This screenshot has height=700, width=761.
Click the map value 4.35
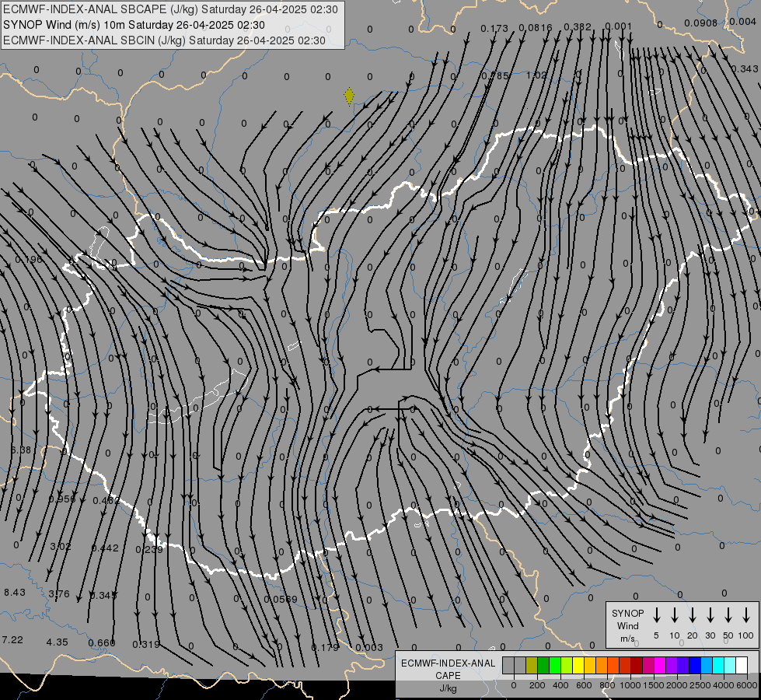click(x=58, y=642)
